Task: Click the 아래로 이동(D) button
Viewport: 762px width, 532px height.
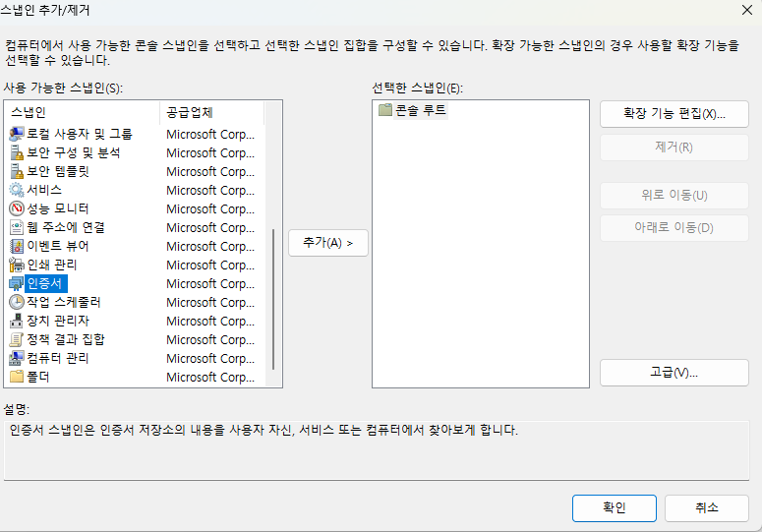Action: click(674, 227)
